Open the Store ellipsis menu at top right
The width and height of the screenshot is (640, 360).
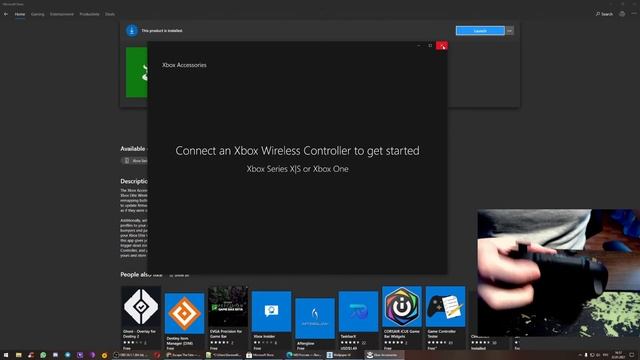point(634,14)
